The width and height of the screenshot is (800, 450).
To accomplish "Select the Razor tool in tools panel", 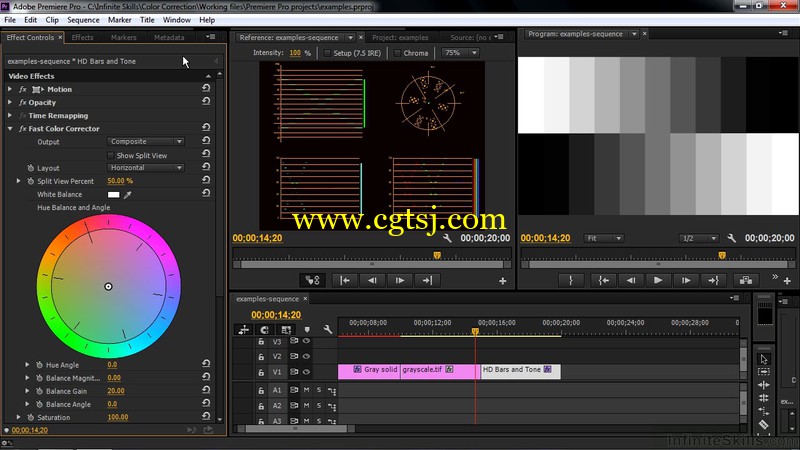I will tap(764, 424).
